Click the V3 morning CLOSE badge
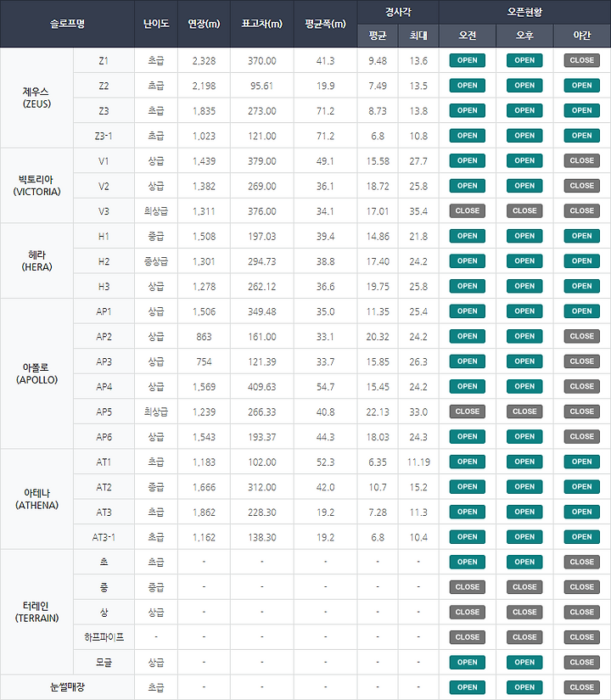 [468, 210]
